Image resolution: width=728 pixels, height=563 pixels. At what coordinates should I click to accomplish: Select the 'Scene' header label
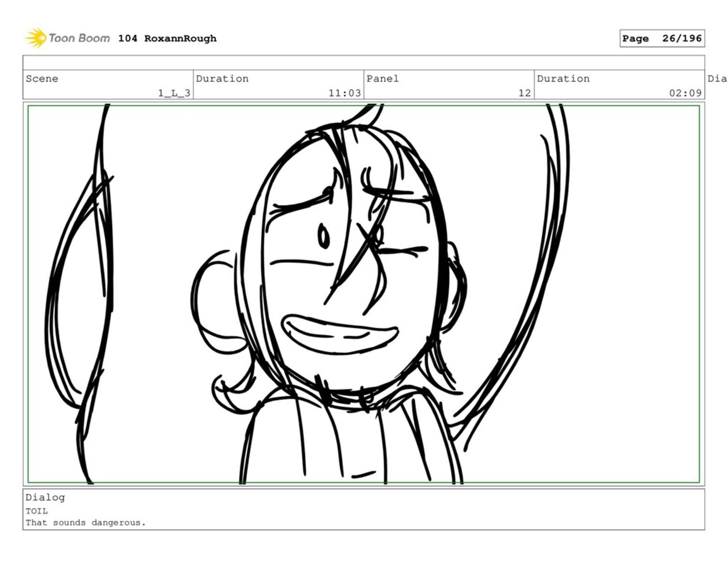coord(42,79)
